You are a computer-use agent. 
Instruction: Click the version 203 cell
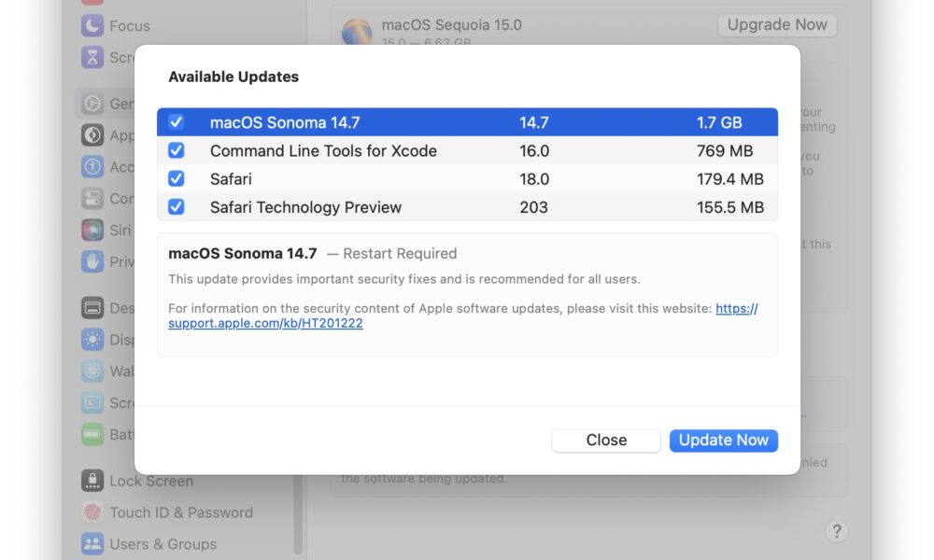coord(533,207)
